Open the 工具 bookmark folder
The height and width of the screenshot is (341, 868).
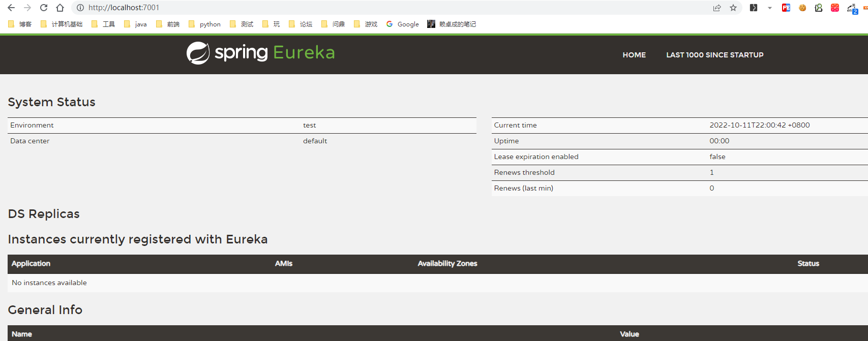click(103, 24)
